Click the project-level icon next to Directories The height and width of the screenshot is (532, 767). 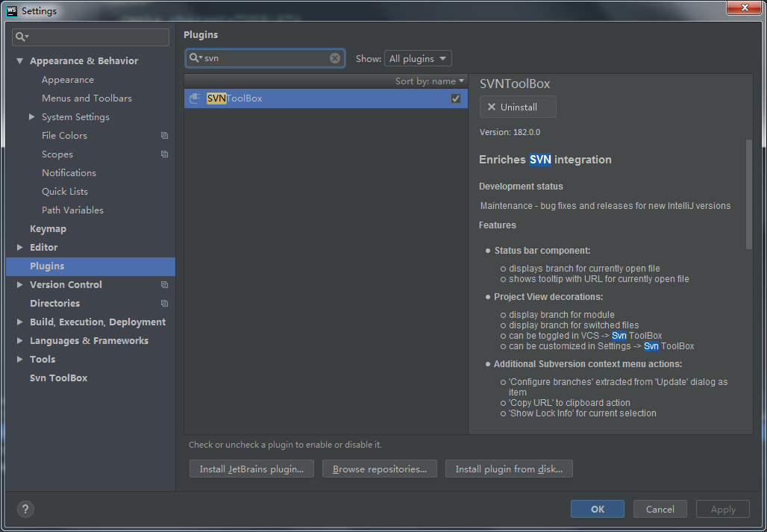166,303
